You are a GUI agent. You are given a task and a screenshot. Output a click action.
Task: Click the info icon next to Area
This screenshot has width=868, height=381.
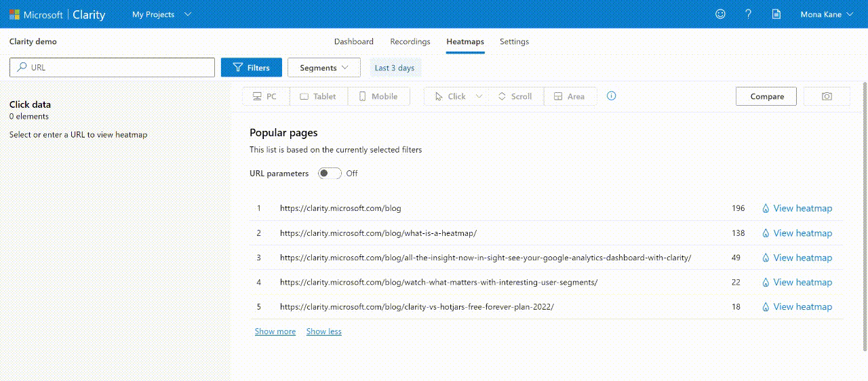click(x=611, y=96)
